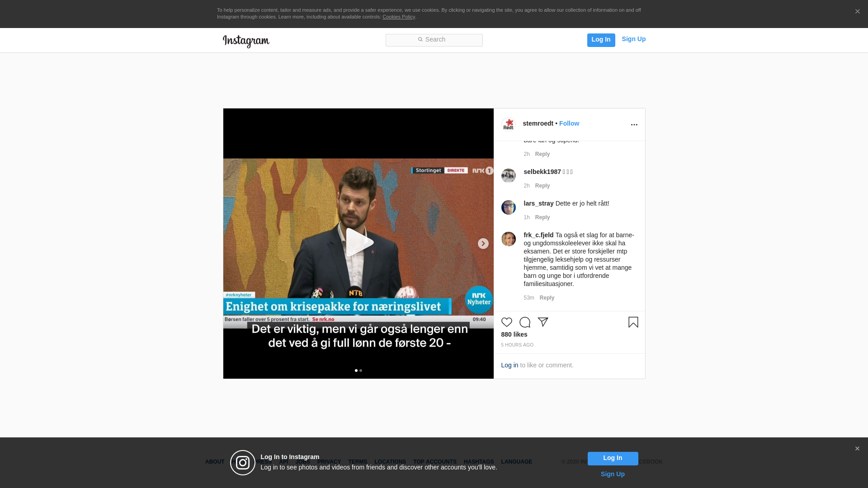Open lars_stray username

coord(538,203)
